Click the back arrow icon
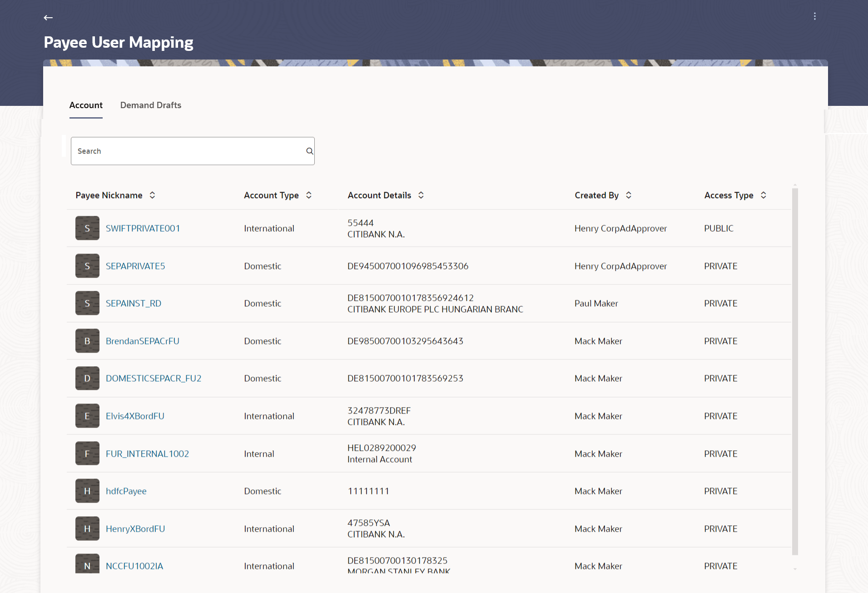This screenshot has height=593, width=868. click(48, 18)
